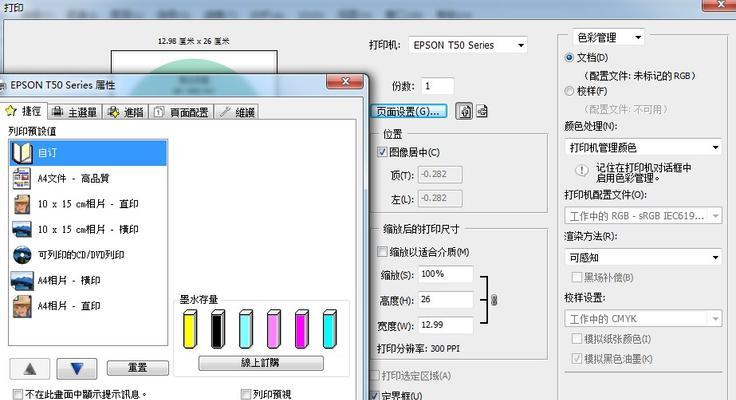The image size is (736, 400).
Task: Enable 缩放以适合介质(M) checkbox
Action: (382, 252)
